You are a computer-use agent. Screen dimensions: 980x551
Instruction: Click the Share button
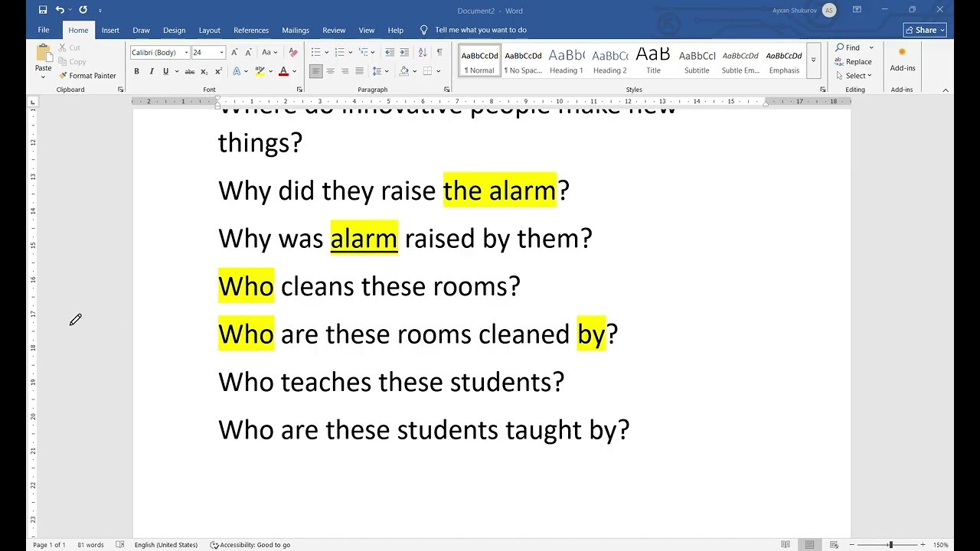(925, 30)
